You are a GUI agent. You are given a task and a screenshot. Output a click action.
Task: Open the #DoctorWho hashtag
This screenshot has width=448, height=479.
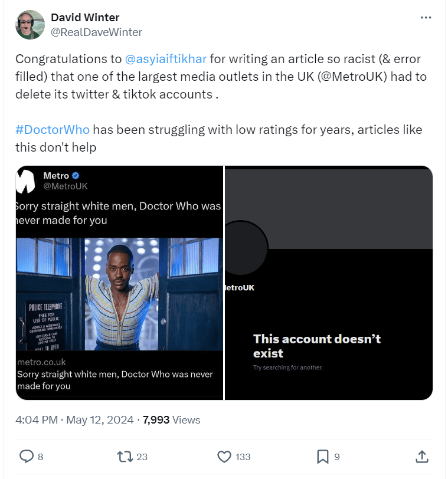coord(53,130)
